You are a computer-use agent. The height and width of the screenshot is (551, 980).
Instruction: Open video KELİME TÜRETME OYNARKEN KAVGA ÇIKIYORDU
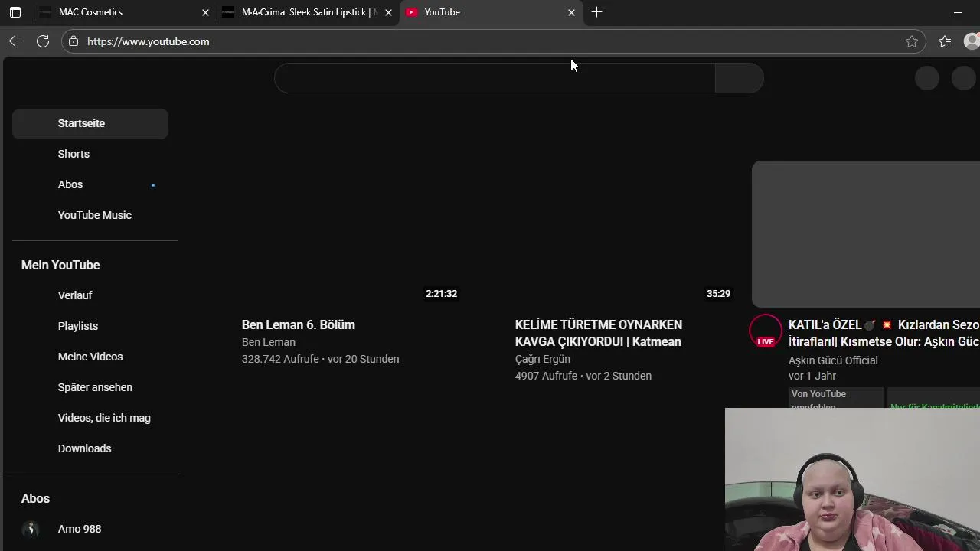coord(599,333)
